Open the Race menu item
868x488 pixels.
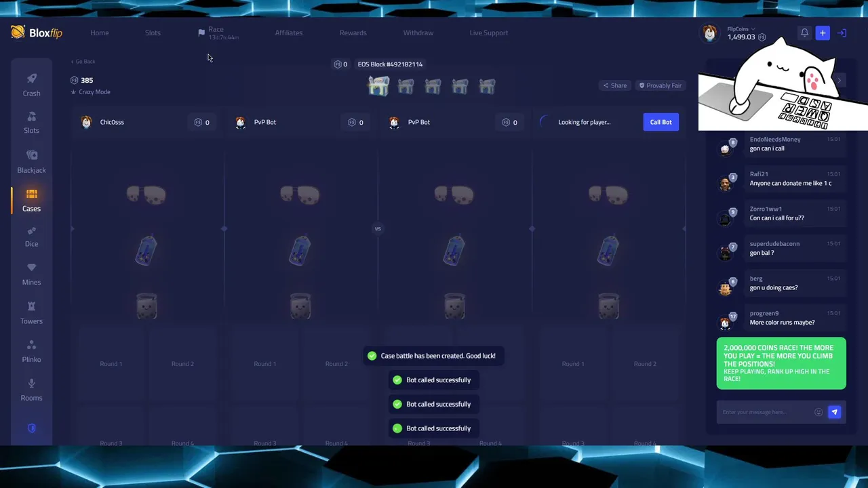coord(218,33)
